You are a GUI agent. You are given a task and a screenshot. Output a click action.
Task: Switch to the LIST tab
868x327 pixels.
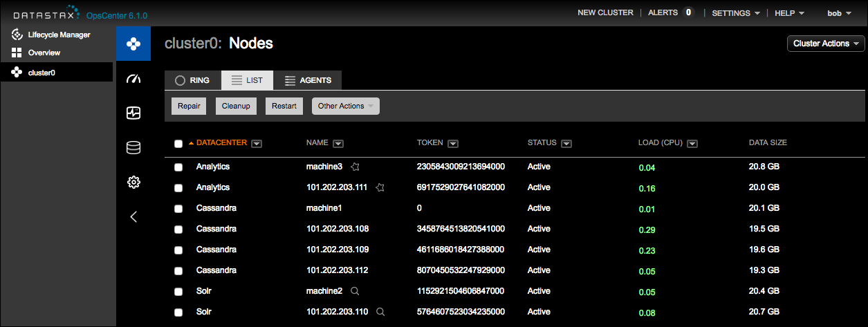tap(247, 80)
